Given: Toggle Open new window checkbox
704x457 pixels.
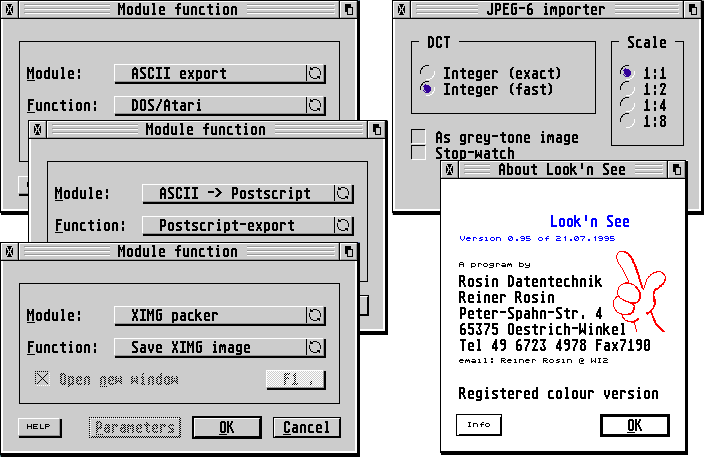Looking at the screenshot, I should click(x=42, y=378).
